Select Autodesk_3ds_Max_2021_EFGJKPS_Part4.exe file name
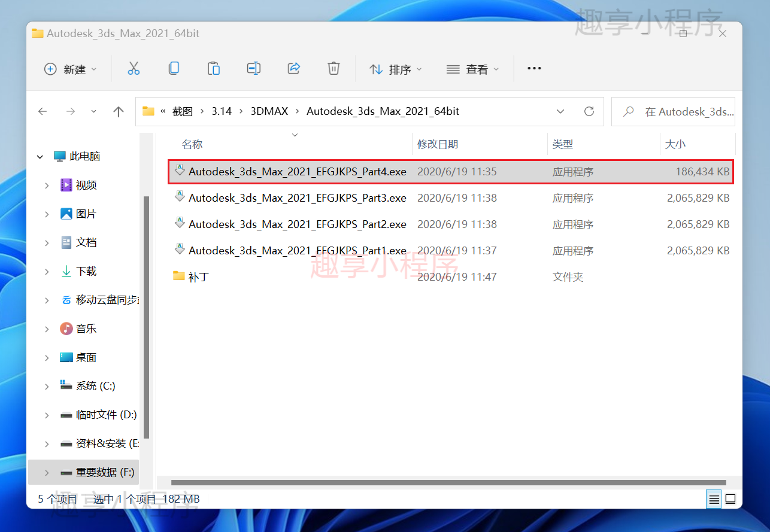Image resolution: width=770 pixels, height=532 pixels. (297, 172)
